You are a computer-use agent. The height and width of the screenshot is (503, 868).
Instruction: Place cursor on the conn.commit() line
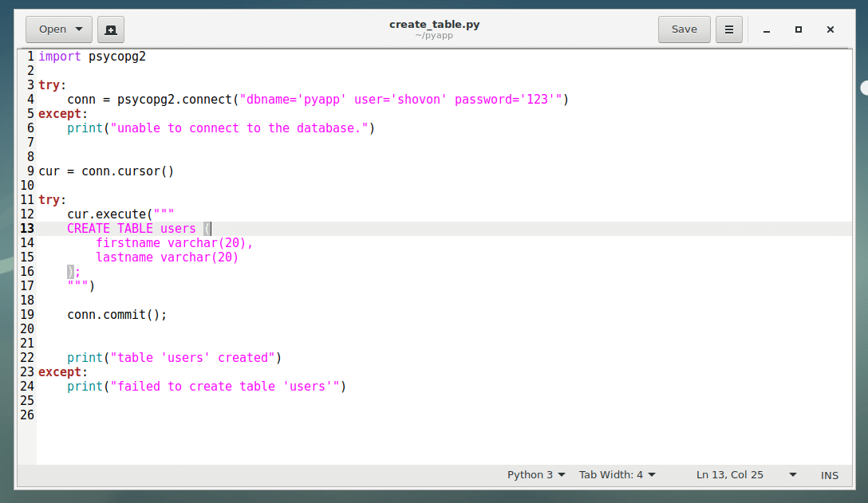tap(116, 315)
